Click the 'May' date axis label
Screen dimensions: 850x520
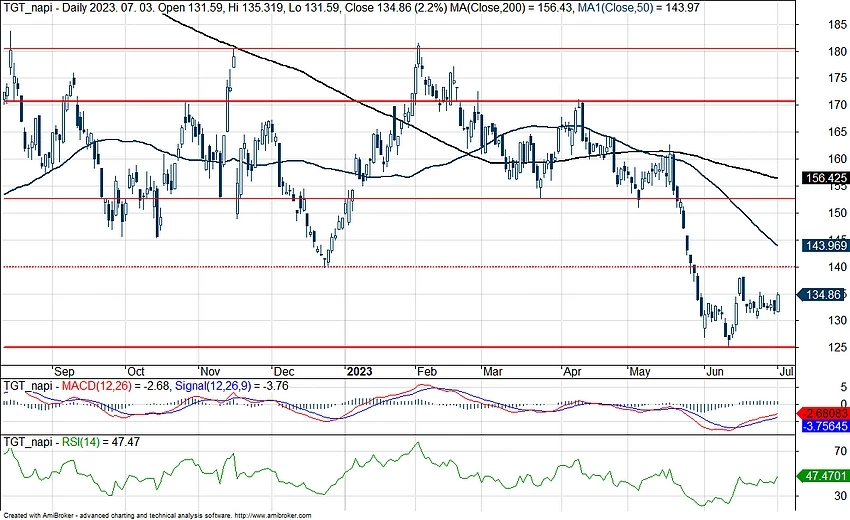(x=640, y=371)
